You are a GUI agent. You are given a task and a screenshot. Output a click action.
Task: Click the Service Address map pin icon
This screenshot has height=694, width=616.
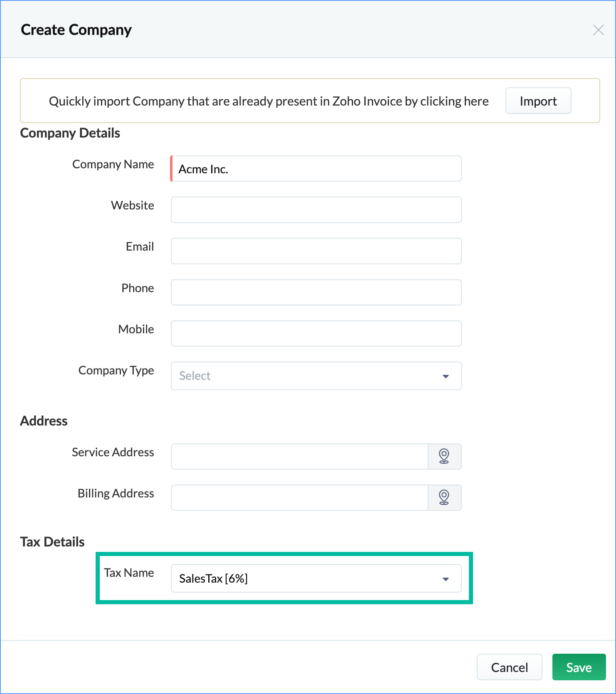(x=444, y=456)
